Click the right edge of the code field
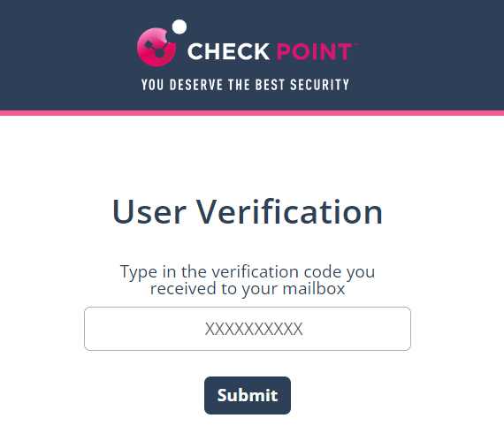Screen dimensions: 504x441 [x=408, y=329]
